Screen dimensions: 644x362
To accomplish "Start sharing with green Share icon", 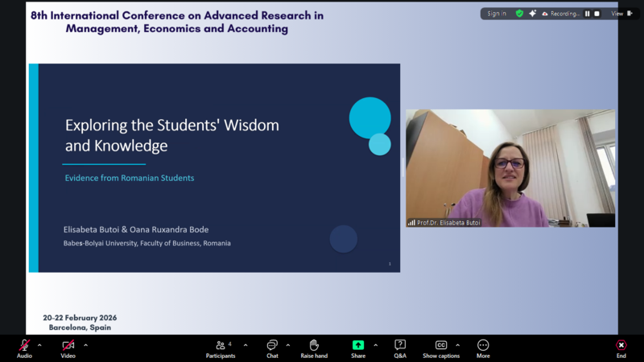I will (357, 347).
